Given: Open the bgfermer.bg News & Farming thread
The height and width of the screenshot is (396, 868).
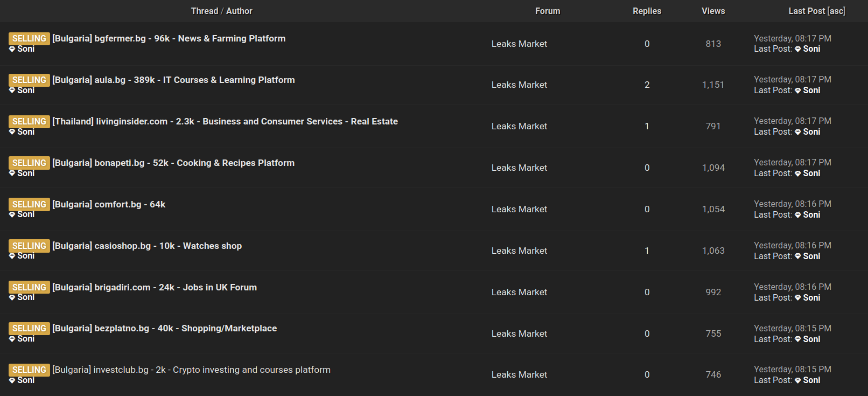Looking at the screenshot, I should 169,38.
